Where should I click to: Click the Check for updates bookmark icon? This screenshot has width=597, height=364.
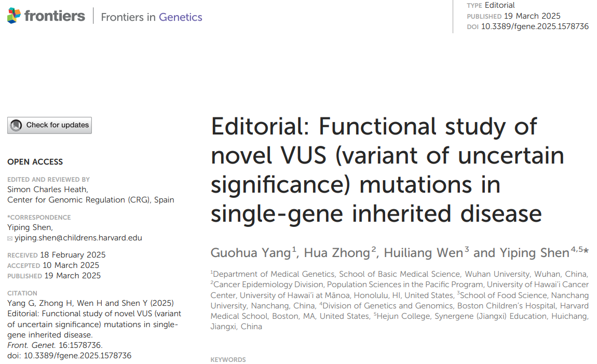coord(17,125)
